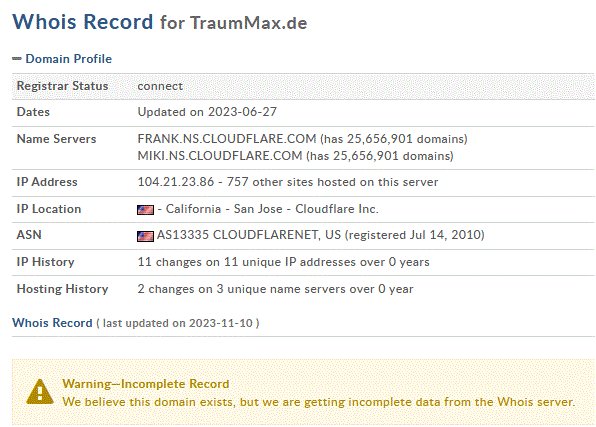Viewport: 596px width, 427px height.
Task: Click the US flag in IP Location row
Action: coord(145,210)
